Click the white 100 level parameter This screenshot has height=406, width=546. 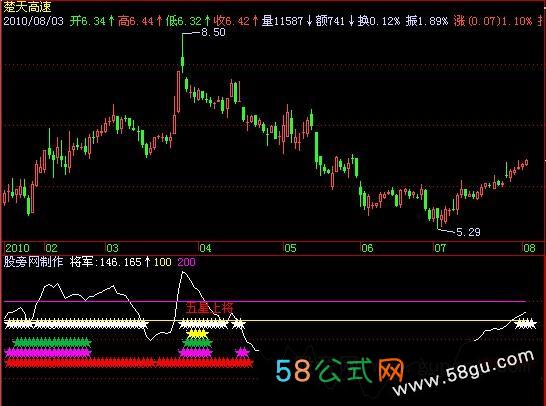163,262
